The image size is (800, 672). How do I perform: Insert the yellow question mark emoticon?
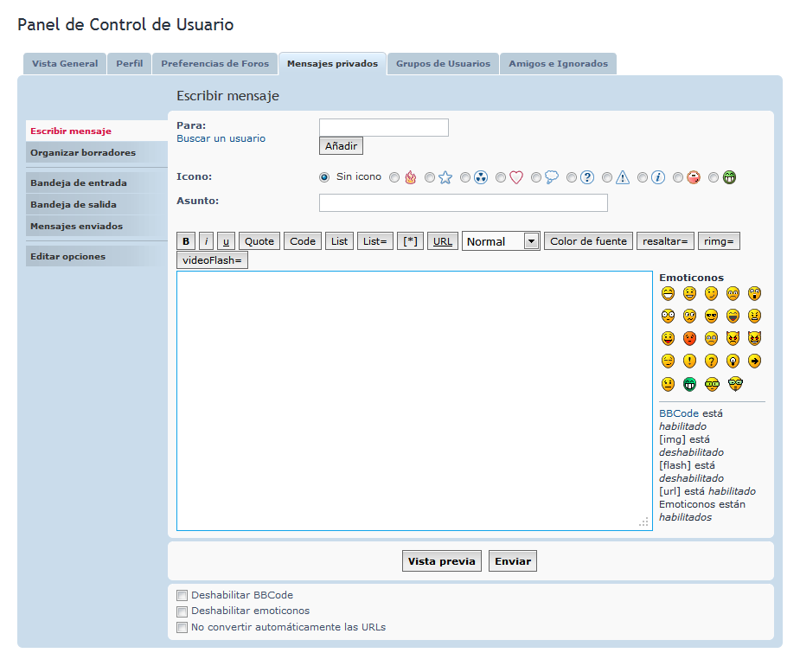(711, 361)
